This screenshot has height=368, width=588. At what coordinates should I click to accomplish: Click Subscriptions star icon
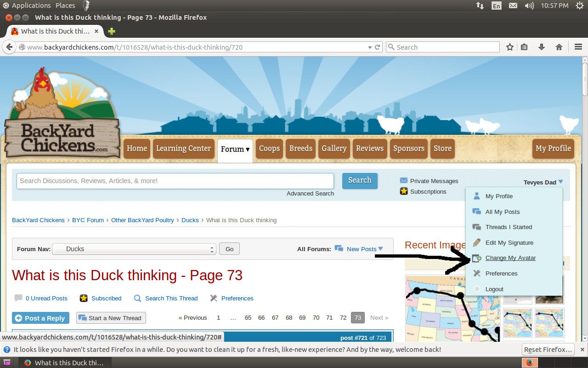[404, 191]
